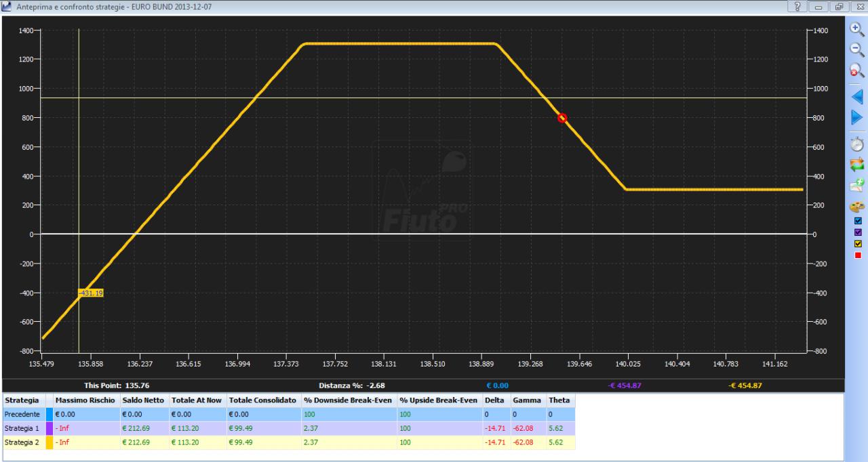Toggle the purple series checkbox

pyautogui.click(x=858, y=232)
